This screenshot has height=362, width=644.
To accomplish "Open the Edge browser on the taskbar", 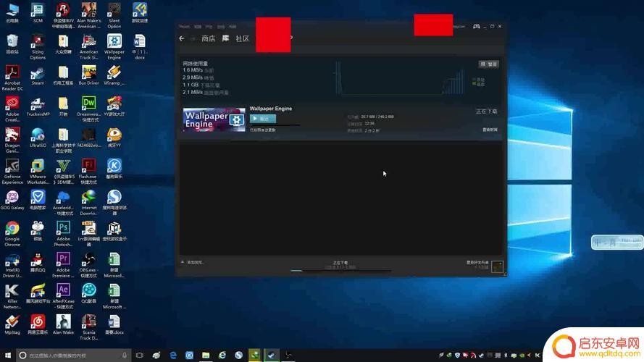I will 173,355.
